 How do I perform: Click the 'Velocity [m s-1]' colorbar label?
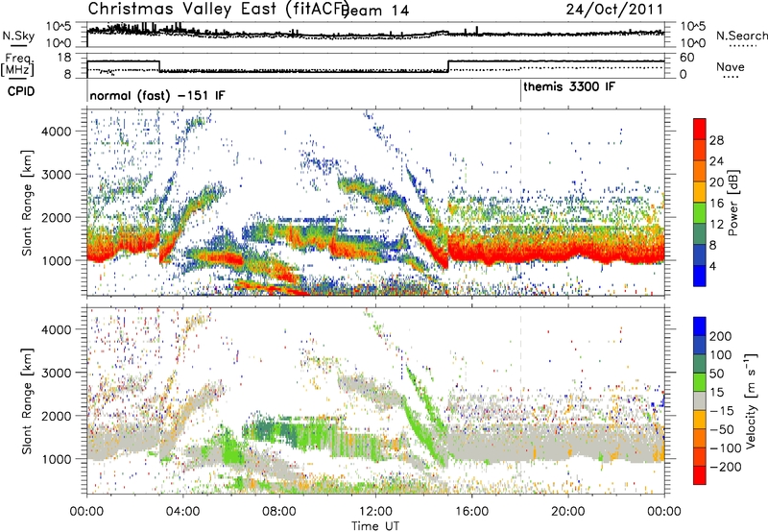point(751,400)
